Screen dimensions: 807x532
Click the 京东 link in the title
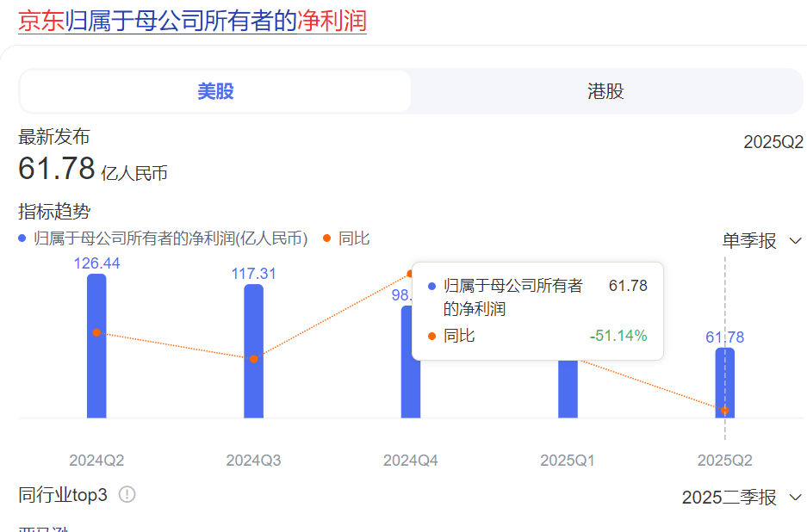click(41, 22)
